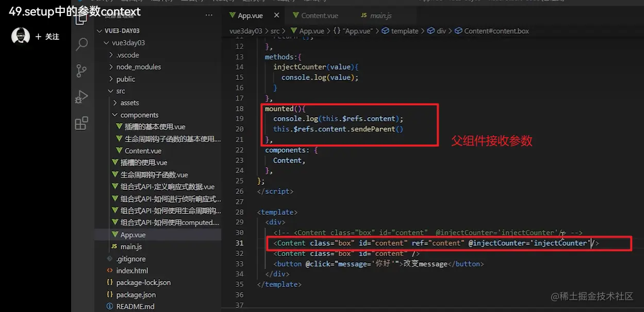Click console.log(this.$refs.content); line
Screen dimensions: 644x312
tap(338, 119)
